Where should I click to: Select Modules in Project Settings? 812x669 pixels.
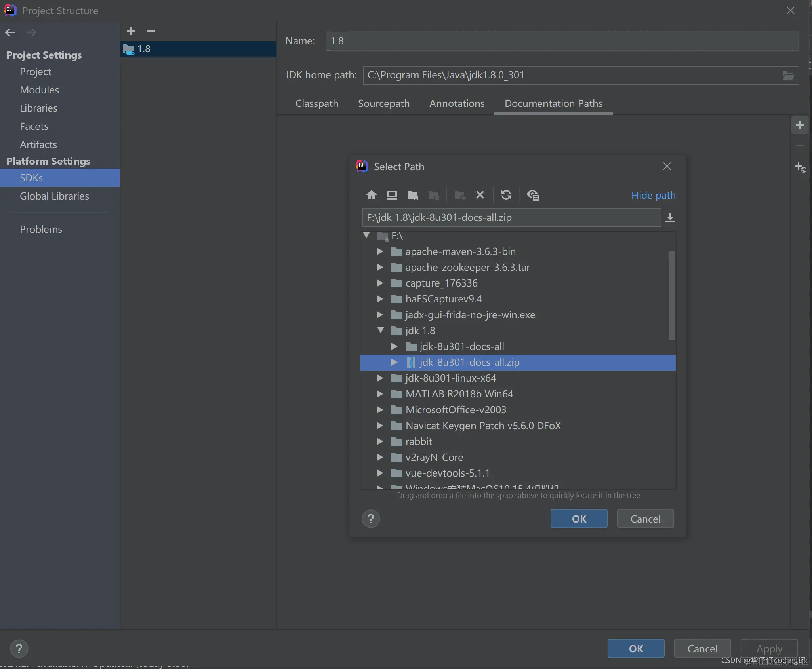(x=39, y=90)
